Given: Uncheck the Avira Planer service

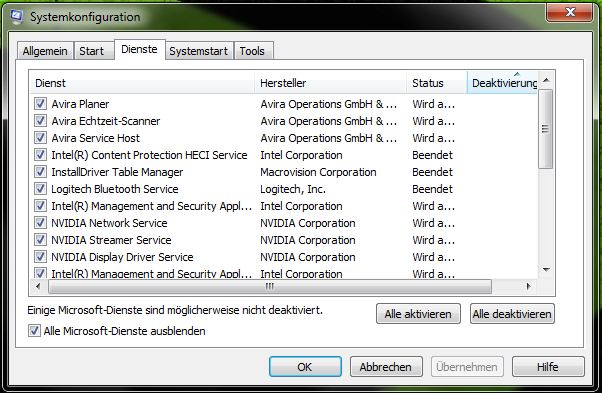Looking at the screenshot, I should coord(40,104).
